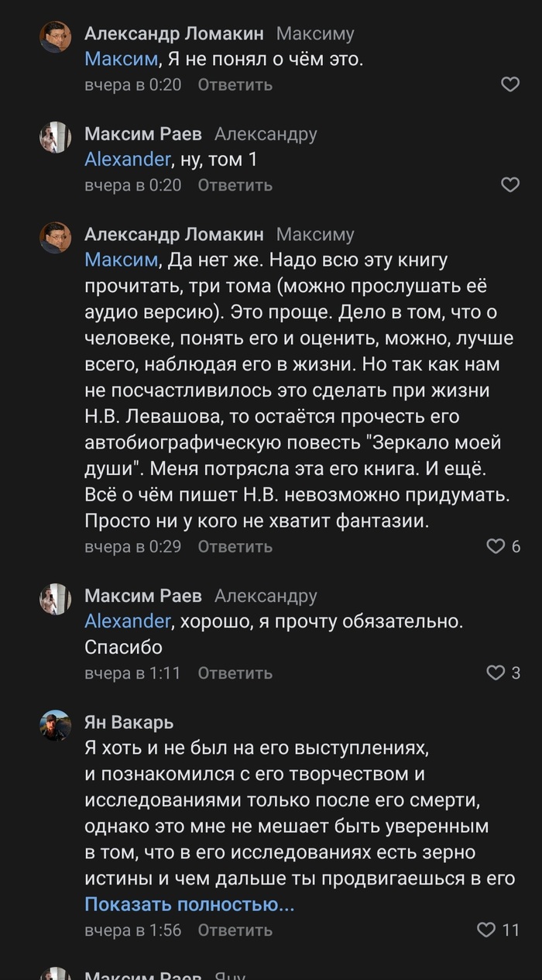Tap 'Alexander' mention before 'хорошо, я прочту'

pos(127,621)
